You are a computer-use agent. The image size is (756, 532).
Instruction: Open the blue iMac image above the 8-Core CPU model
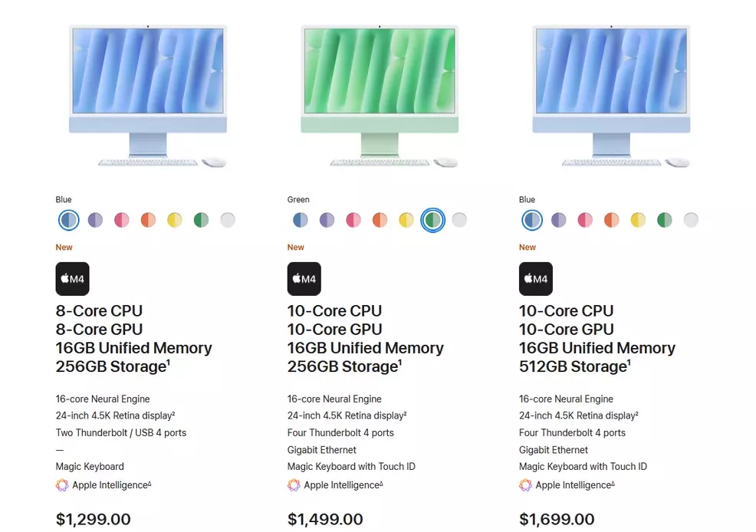click(x=148, y=96)
